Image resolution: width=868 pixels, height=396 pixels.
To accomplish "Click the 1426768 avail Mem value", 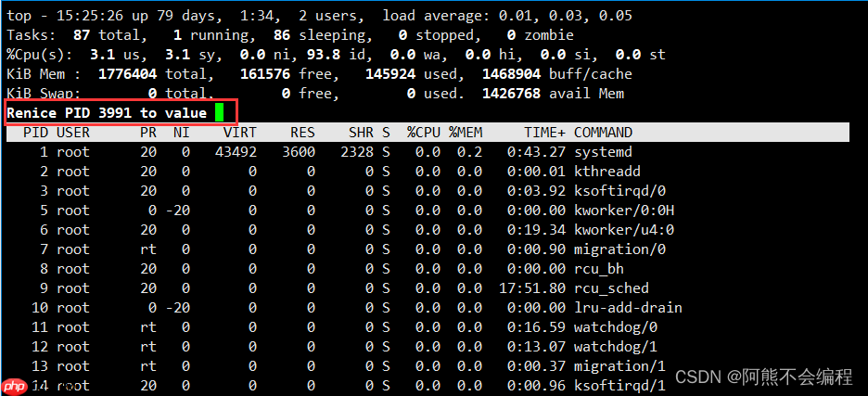I will click(511, 94).
